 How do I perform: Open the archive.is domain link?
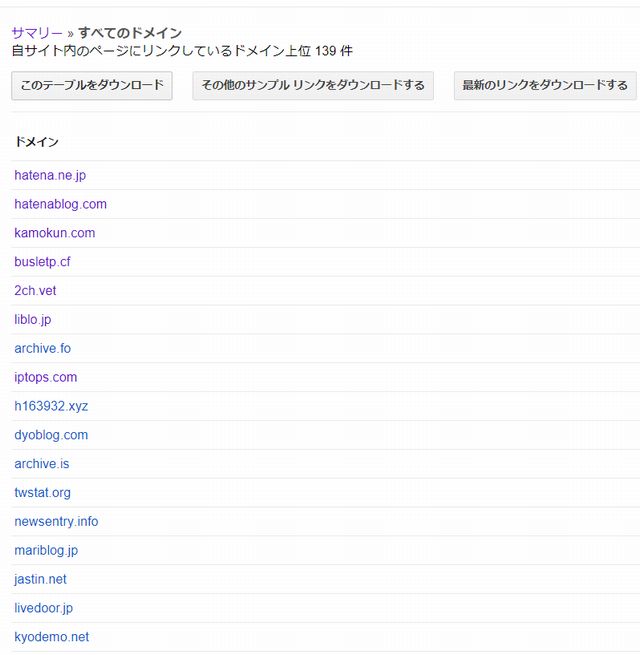point(42,464)
